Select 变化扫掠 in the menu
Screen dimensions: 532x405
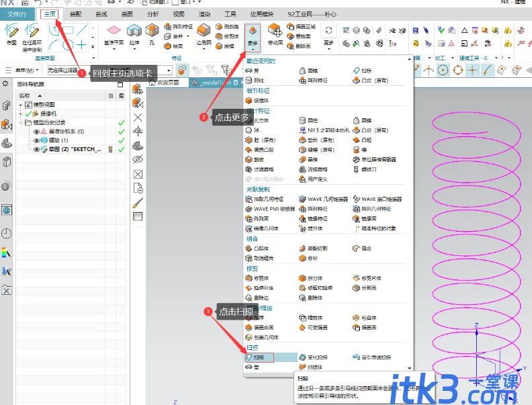[314, 357]
